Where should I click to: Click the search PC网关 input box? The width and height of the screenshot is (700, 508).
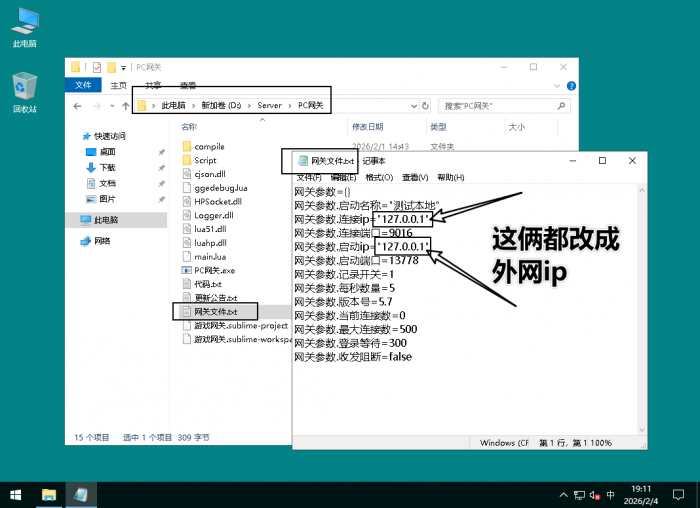click(x=498, y=106)
